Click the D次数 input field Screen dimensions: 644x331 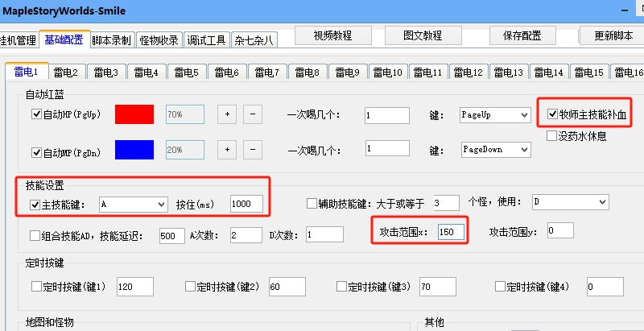coord(324,234)
